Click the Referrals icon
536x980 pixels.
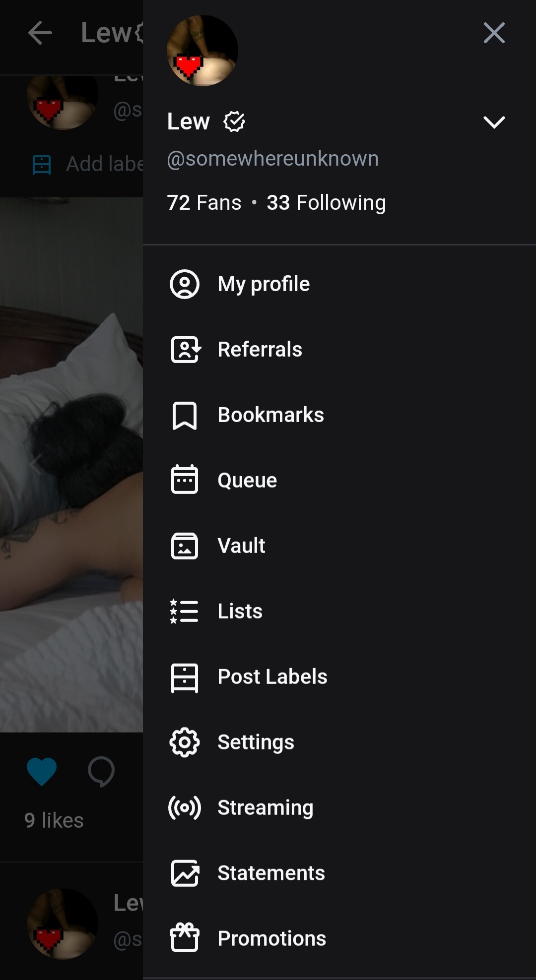[x=186, y=350]
